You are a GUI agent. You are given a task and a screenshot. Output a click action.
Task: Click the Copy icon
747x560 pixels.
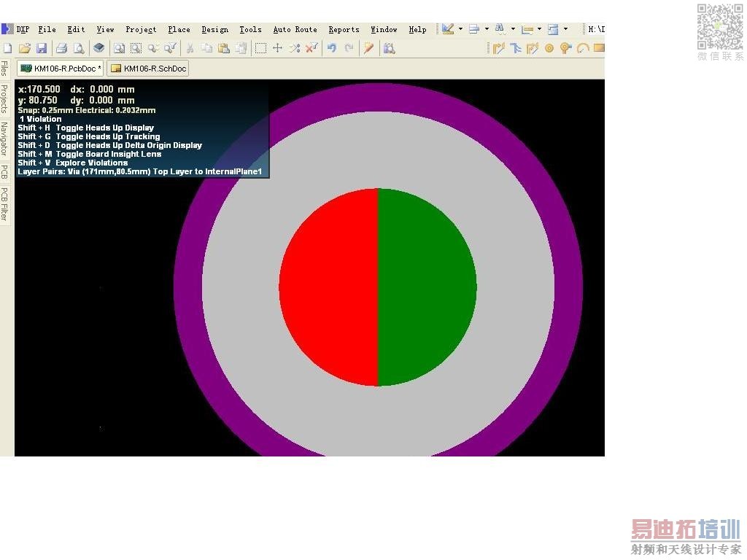(206, 48)
